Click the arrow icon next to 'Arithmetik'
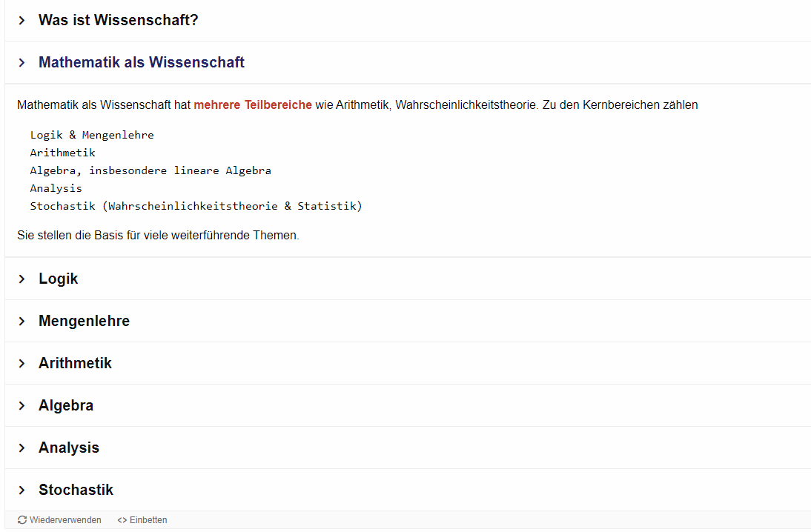811x532 pixels. click(21, 364)
